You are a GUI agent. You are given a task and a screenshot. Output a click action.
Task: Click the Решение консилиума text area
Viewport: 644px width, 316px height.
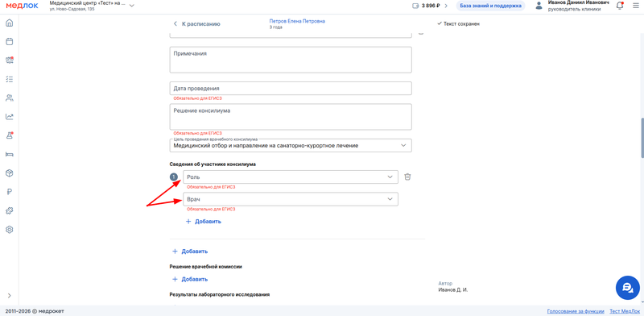pos(291,117)
